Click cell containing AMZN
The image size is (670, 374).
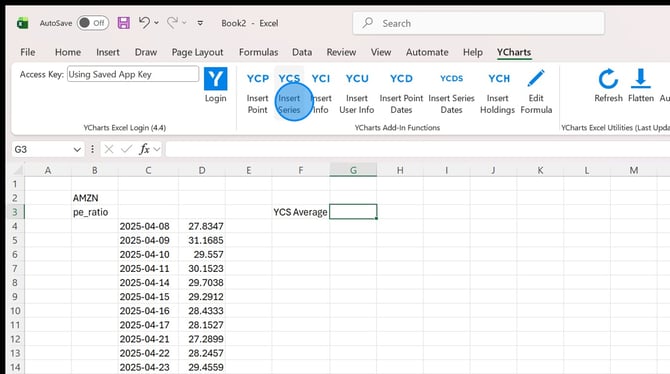coord(94,198)
